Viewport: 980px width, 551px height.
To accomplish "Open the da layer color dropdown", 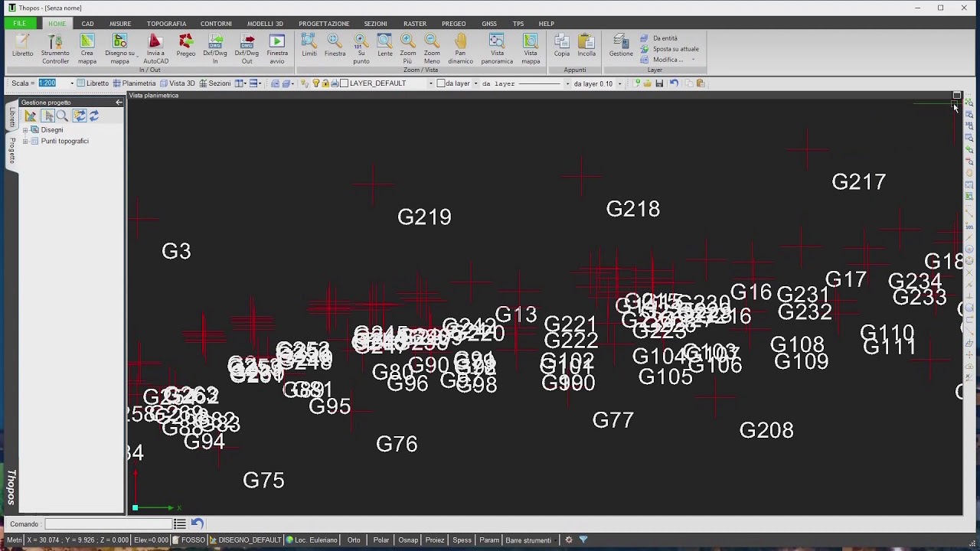I will coord(475,83).
